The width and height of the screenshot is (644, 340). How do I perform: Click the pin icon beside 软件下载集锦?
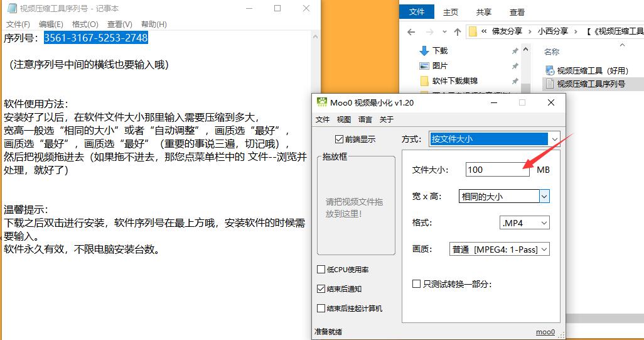[515, 81]
